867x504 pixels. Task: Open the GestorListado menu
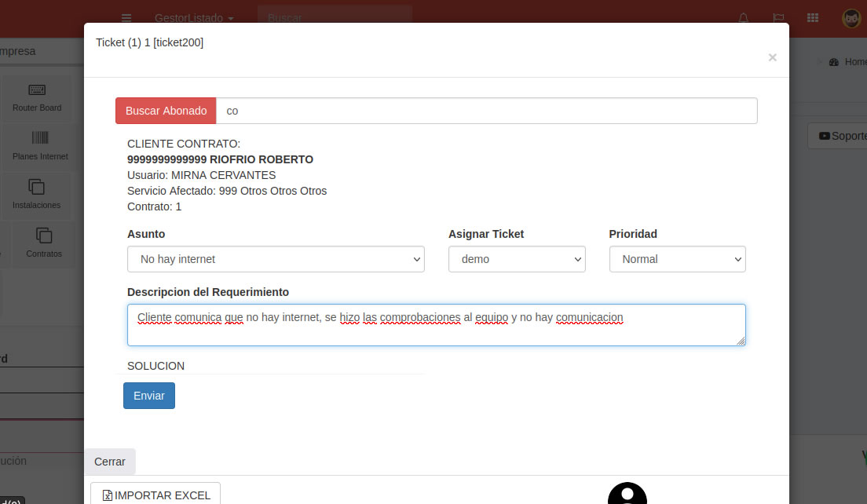[x=194, y=17]
